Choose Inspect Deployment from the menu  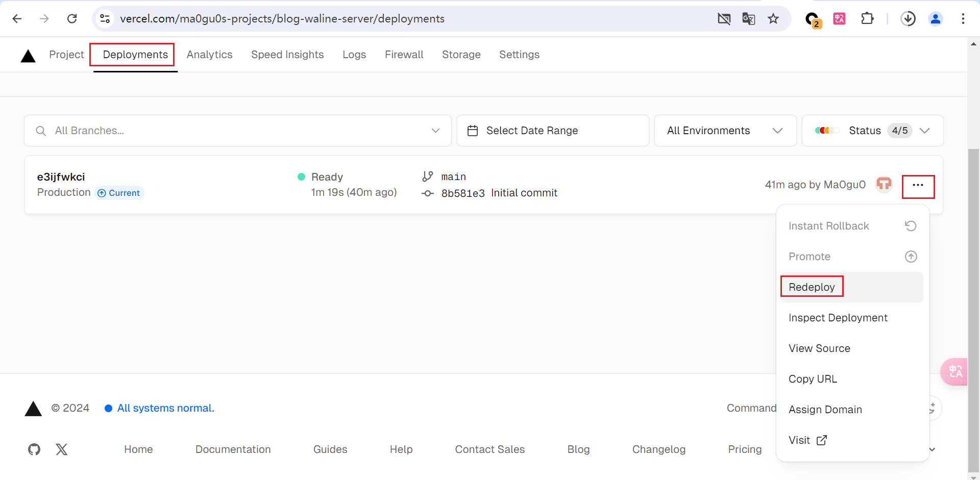[x=852, y=318]
